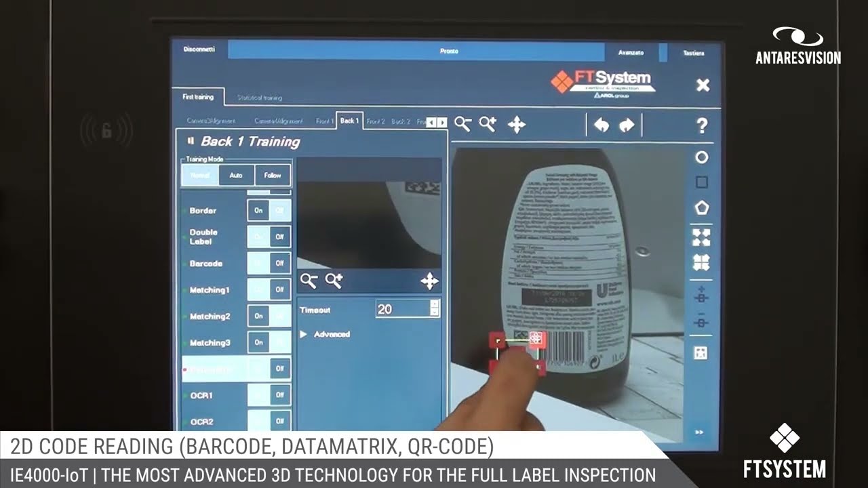Select Auto training mode
Image resolution: width=868 pixels, height=488 pixels.
click(236, 175)
